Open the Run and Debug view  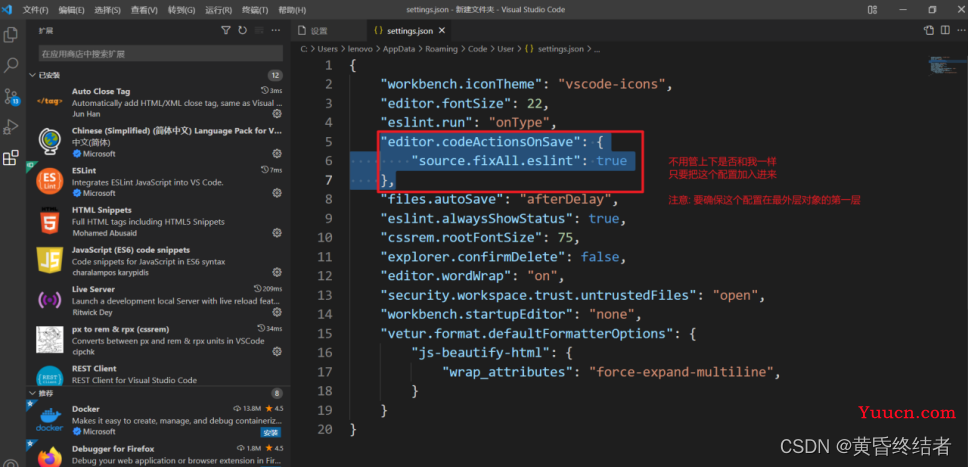10,127
